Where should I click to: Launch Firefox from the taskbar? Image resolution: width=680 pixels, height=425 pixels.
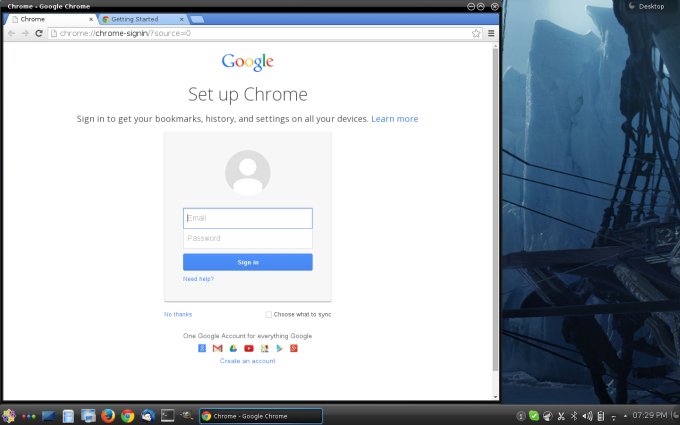(108, 416)
